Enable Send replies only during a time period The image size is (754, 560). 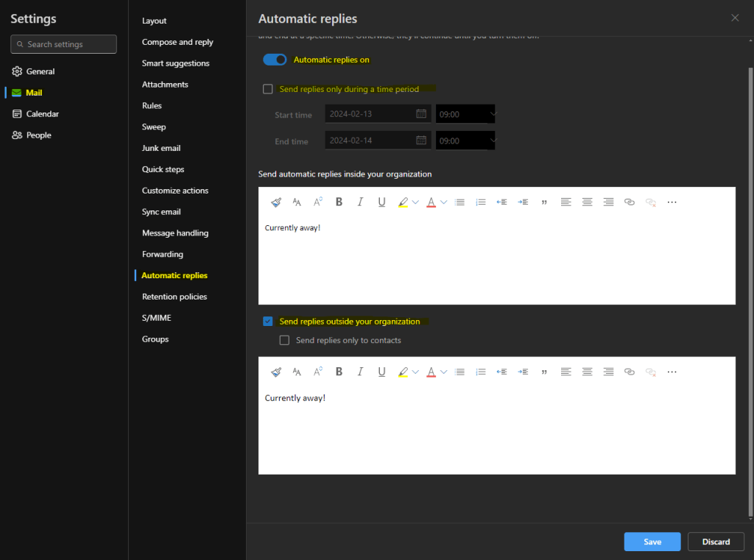(x=268, y=88)
